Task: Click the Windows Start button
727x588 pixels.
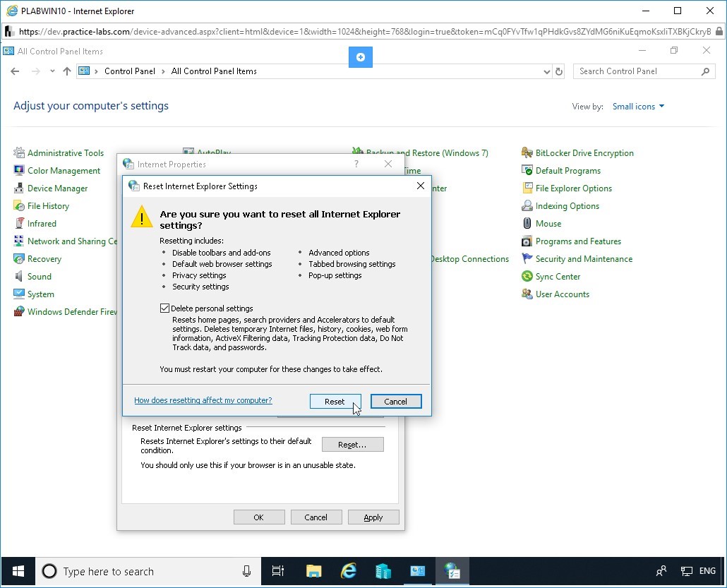Action: coord(18,571)
